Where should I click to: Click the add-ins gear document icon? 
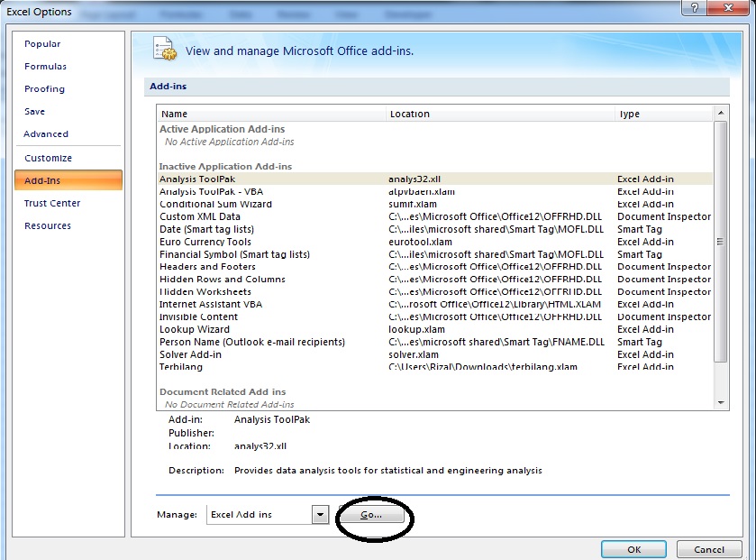click(164, 49)
